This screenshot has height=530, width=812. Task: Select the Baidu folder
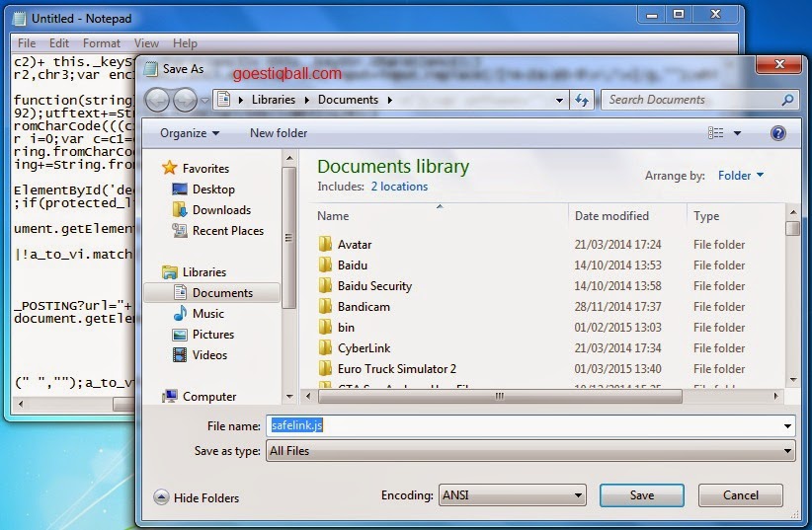352,265
